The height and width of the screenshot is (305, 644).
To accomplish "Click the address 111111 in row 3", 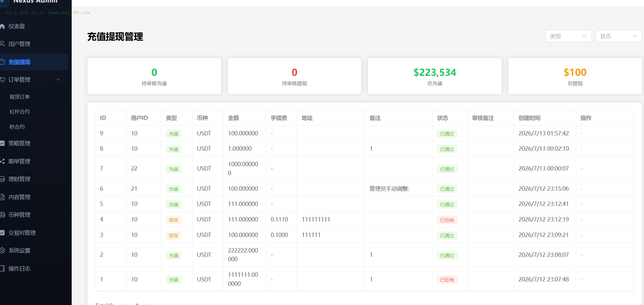I will coord(311,235).
